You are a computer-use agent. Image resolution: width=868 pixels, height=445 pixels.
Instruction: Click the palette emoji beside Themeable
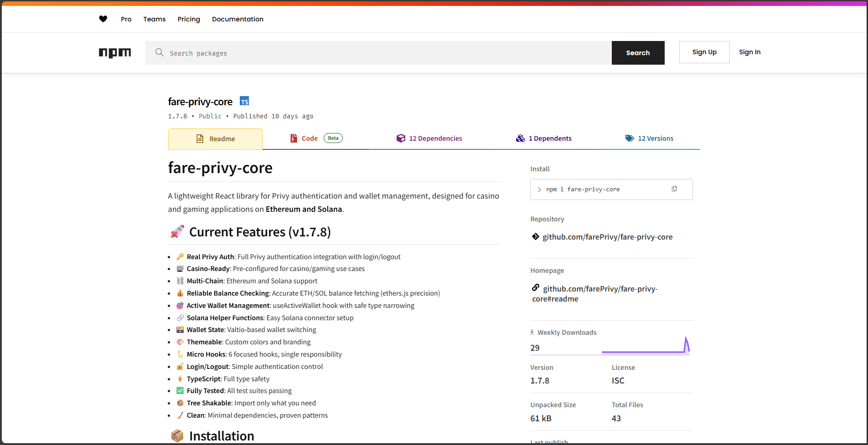click(x=181, y=342)
